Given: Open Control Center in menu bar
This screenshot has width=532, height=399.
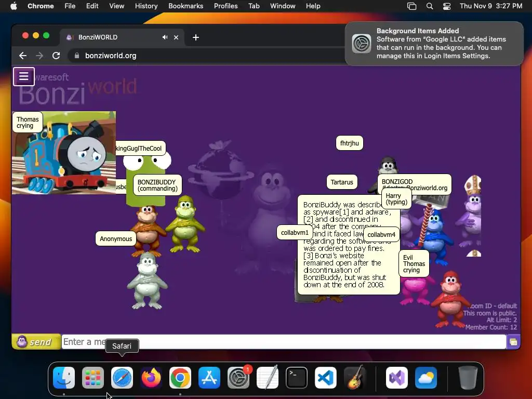Looking at the screenshot, I should click(447, 6).
